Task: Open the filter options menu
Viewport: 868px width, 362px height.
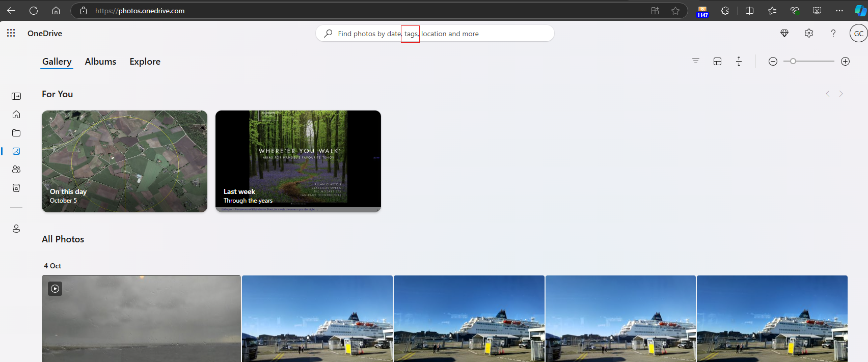Action: (x=696, y=61)
